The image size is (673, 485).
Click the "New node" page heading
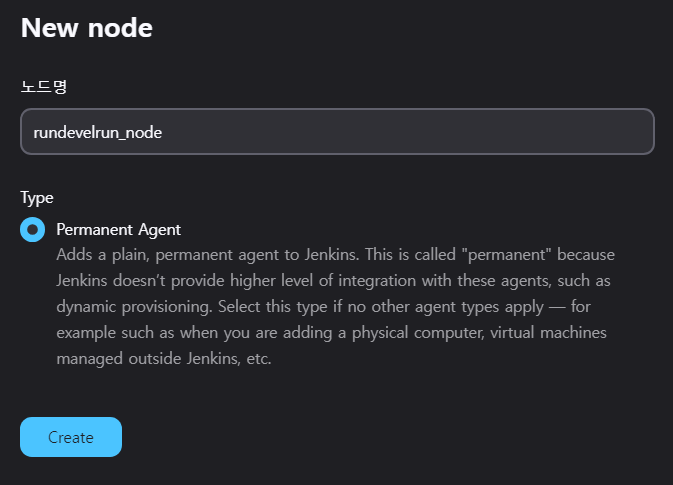coord(87,28)
